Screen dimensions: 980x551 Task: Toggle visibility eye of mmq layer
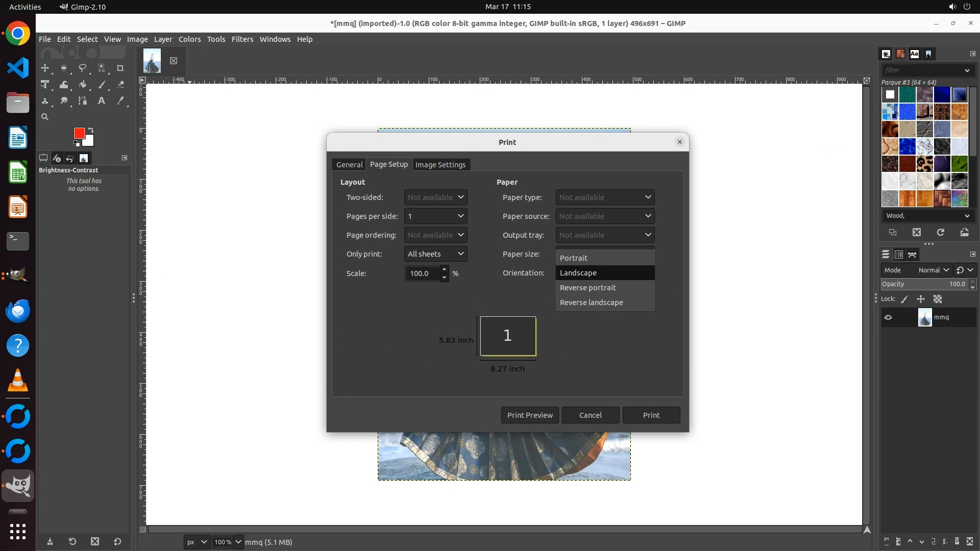click(888, 317)
